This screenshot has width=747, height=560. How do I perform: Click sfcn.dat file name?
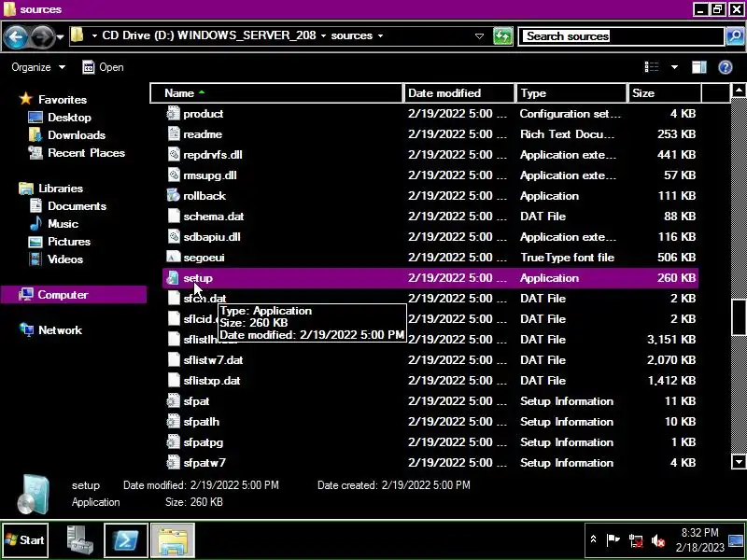[204, 299]
